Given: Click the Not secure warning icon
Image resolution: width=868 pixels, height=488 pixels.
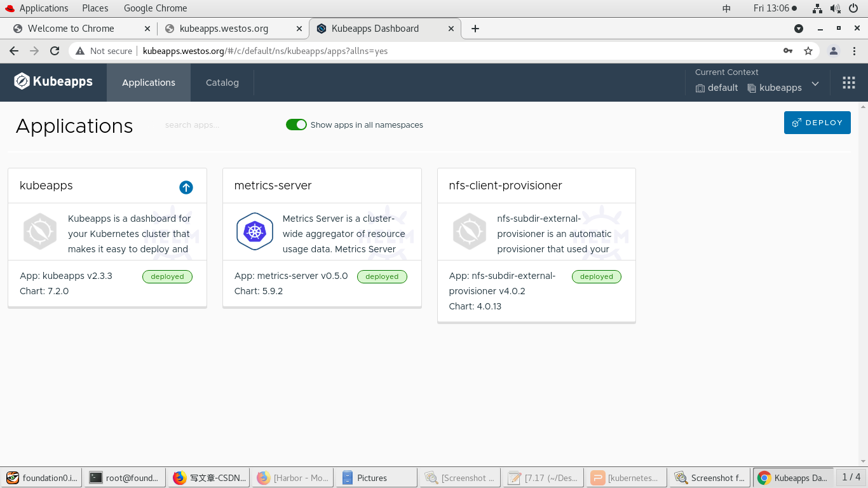Looking at the screenshot, I should click(x=80, y=51).
